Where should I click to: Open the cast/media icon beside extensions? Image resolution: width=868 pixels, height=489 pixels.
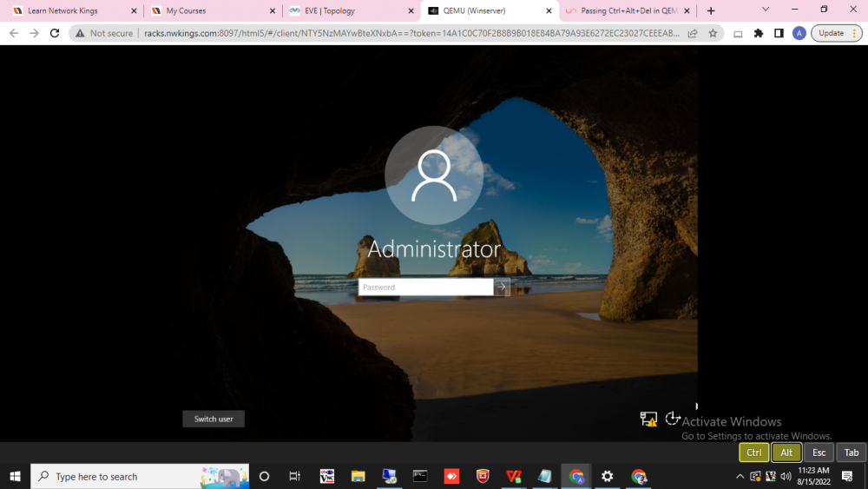click(738, 34)
